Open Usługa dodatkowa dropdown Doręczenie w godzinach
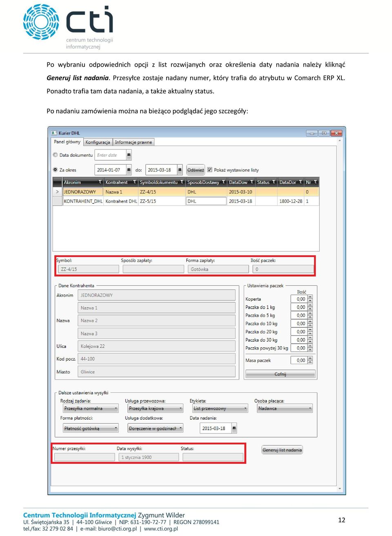The height and width of the screenshot is (536, 392). [155, 428]
